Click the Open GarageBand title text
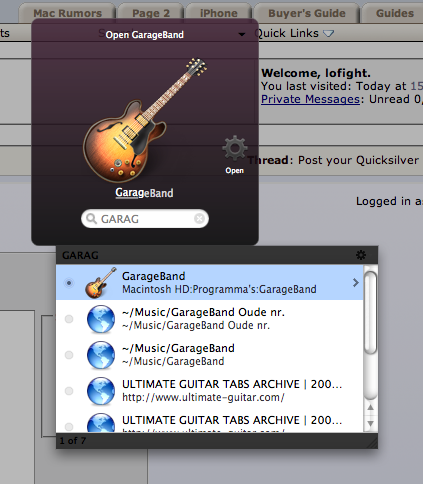The image size is (423, 484). click(x=144, y=35)
